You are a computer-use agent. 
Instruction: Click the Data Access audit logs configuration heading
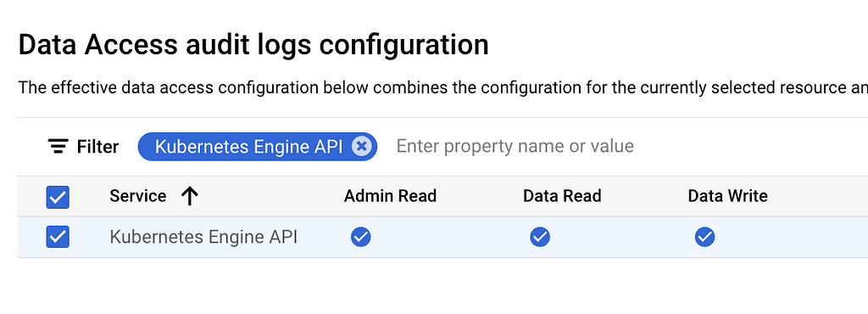coord(253,46)
